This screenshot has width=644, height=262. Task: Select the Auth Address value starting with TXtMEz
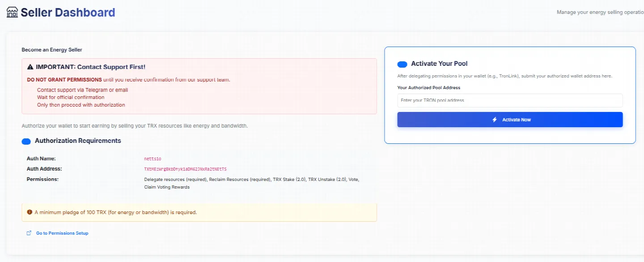[x=185, y=169]
